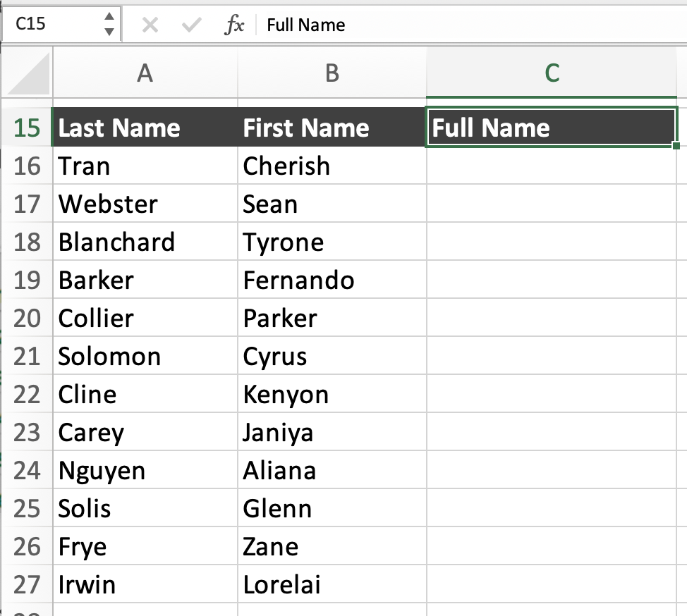Click the fill handle of cell C15

[676, 146]
